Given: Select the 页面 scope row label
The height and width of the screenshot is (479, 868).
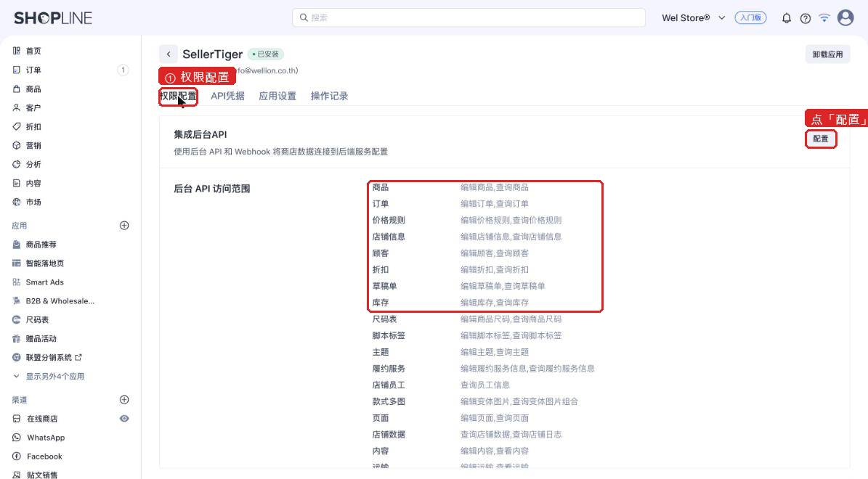Looking at the screenshot, I should coord(381,418).
